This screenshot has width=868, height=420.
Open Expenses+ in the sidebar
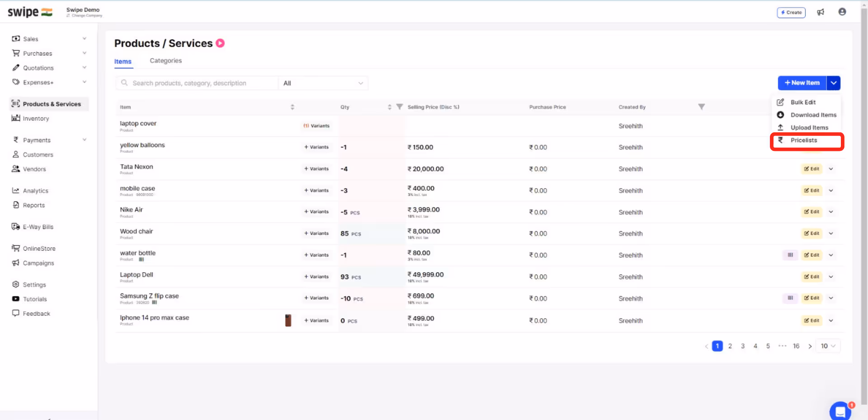pos(38,82)
